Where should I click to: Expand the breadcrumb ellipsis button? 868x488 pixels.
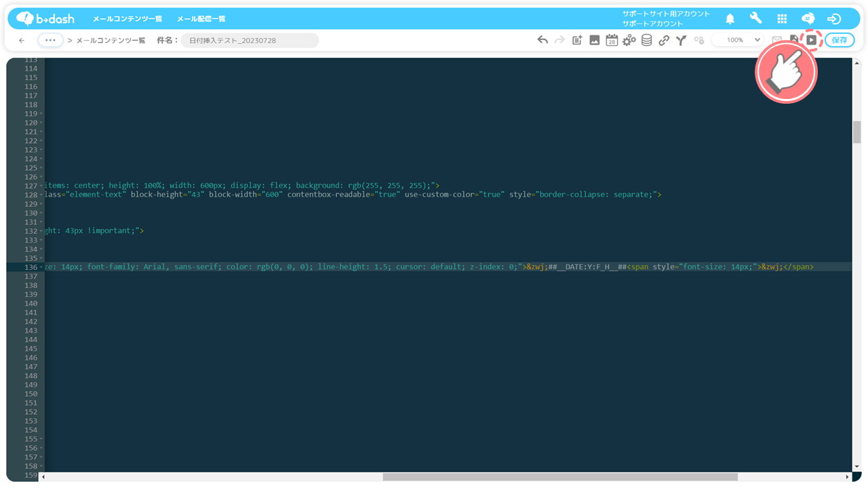[50, 40]
